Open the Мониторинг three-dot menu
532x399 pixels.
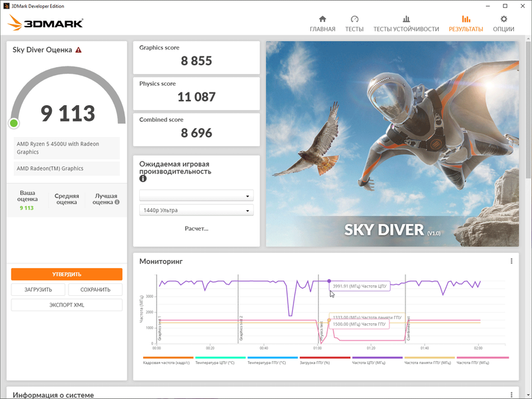(511, 261)
